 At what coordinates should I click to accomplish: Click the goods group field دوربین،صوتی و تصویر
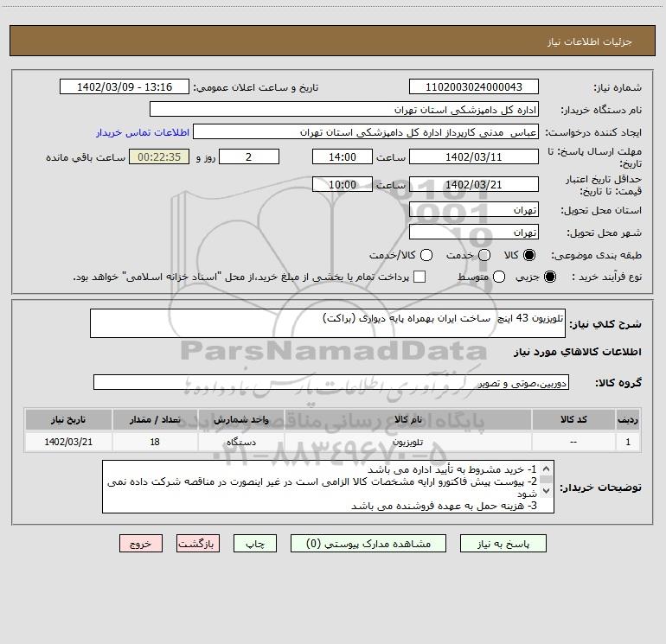point(331,382)
